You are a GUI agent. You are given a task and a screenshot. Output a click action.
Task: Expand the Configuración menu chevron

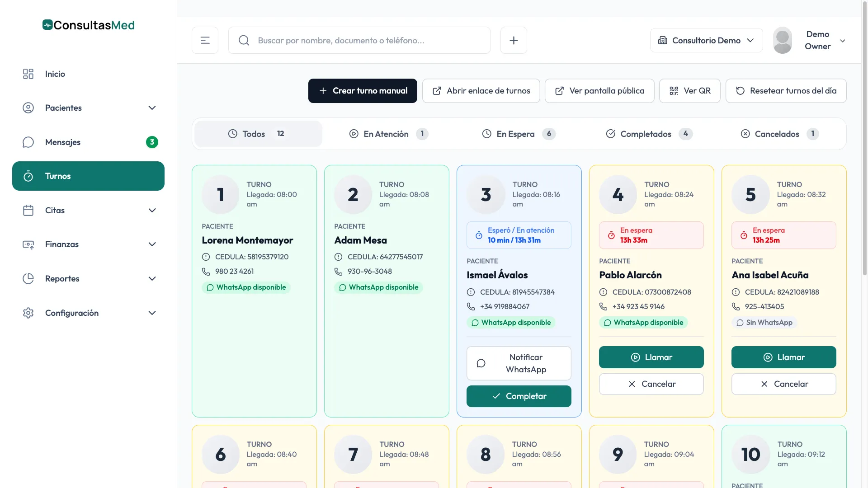152,313
